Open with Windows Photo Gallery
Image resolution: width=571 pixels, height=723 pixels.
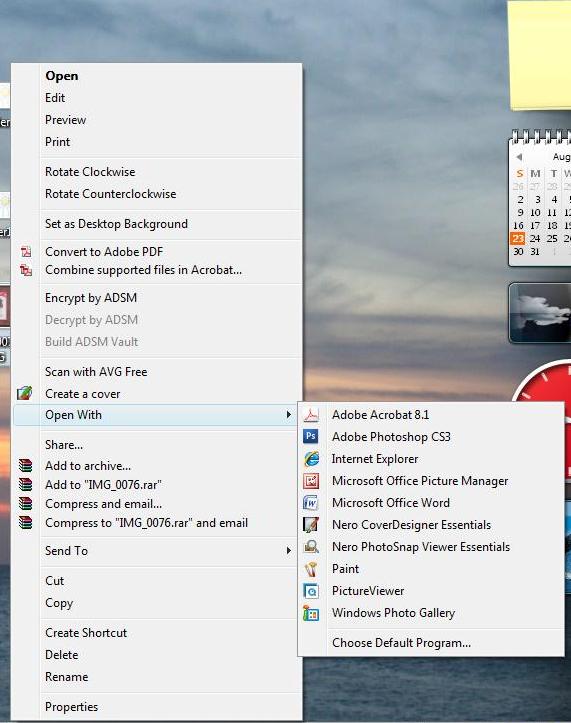pos(393,613)
